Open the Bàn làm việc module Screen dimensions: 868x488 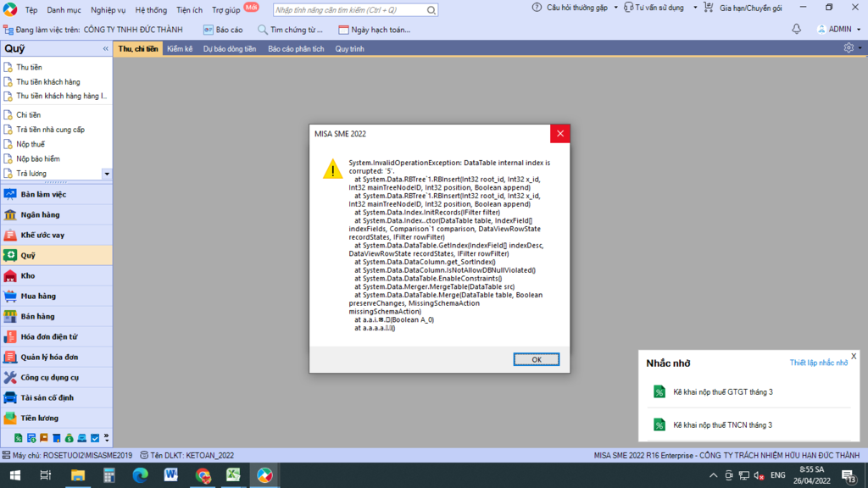57,194
